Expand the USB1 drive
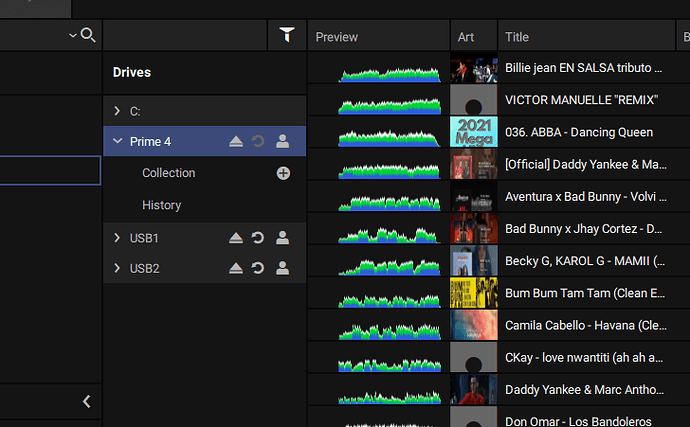 coord(117,238)
